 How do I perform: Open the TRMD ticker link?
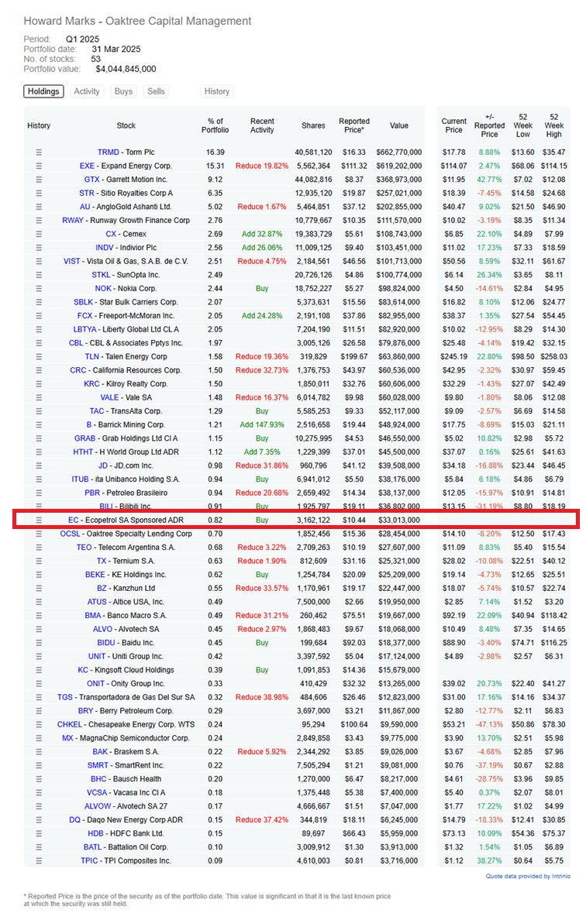coord(108,152)
